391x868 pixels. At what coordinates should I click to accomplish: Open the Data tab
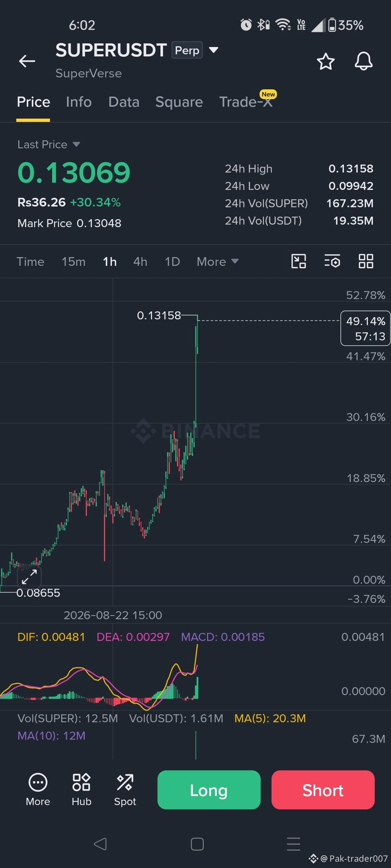pyautogui.click(x=124, y=102)
